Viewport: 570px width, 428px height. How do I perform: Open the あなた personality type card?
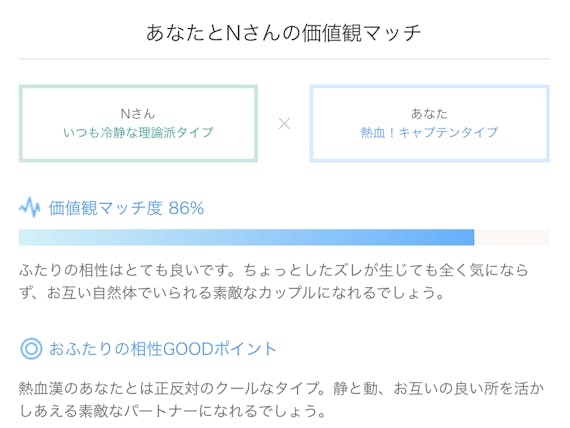(x=429, y=123)
